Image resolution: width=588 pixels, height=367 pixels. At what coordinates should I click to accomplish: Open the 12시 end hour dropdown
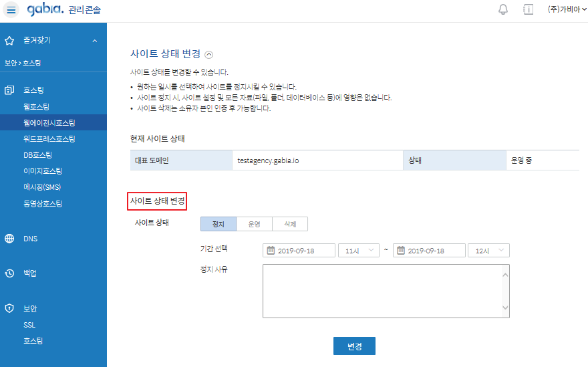coord(488,250)
